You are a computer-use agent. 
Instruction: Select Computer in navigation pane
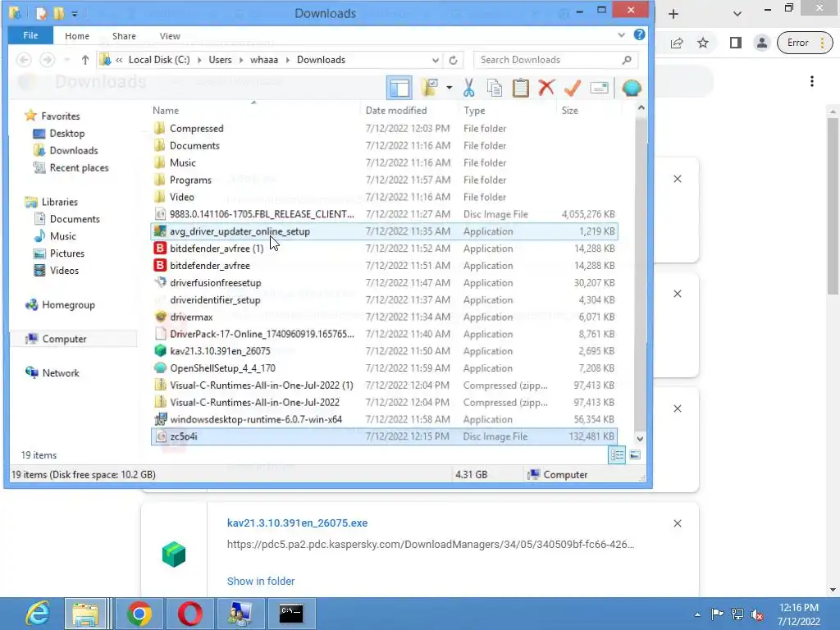[x=64, y=339]
